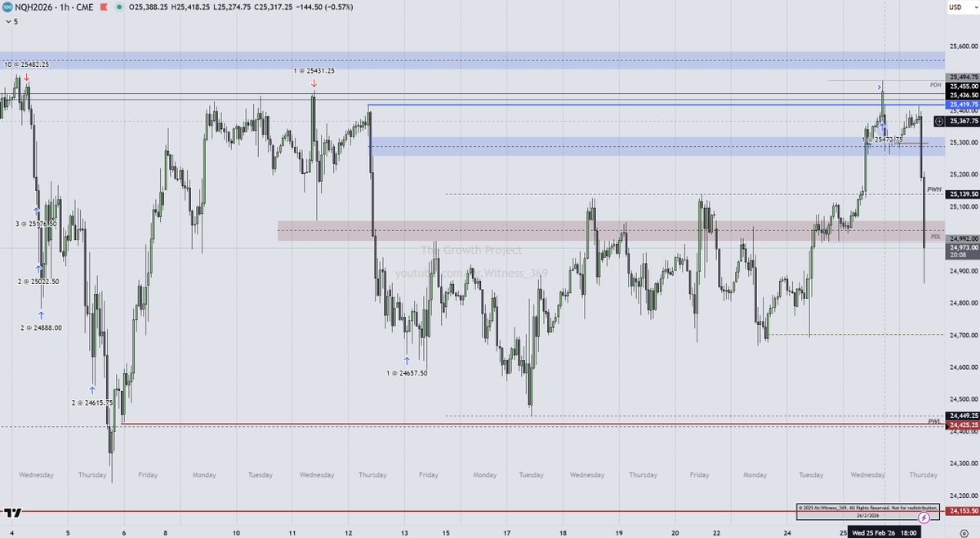Click the 25,139.50 PWH price label
Screen dimensions: 980x538
click(962, 194)
